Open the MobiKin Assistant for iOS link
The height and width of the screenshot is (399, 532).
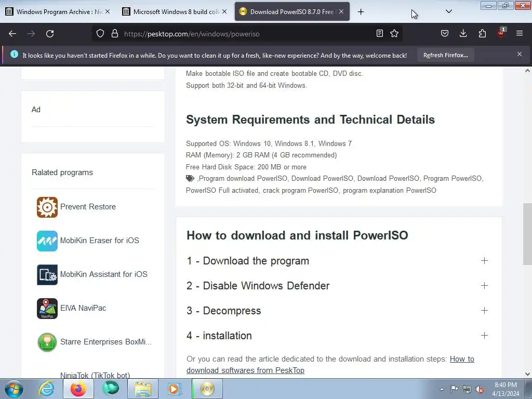[103, 274]
